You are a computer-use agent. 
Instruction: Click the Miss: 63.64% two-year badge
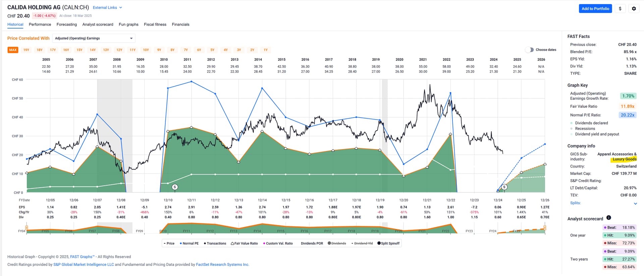click(x=620, y=267)
